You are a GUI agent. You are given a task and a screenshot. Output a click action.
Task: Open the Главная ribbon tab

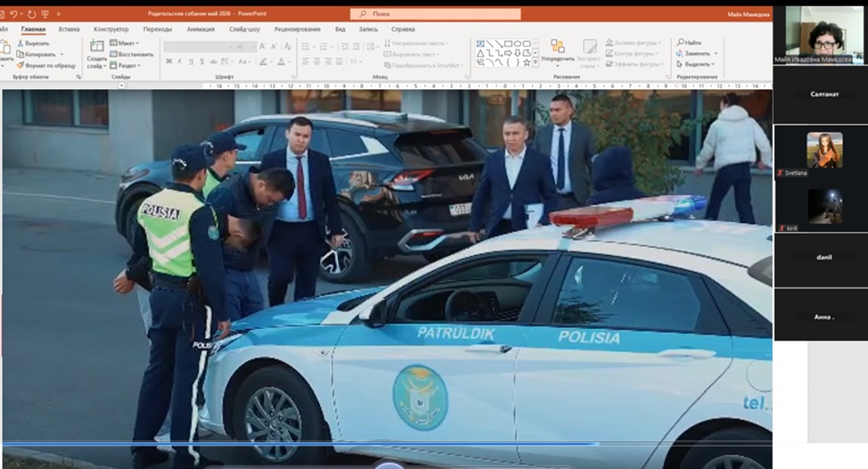[x=33, y=29]
